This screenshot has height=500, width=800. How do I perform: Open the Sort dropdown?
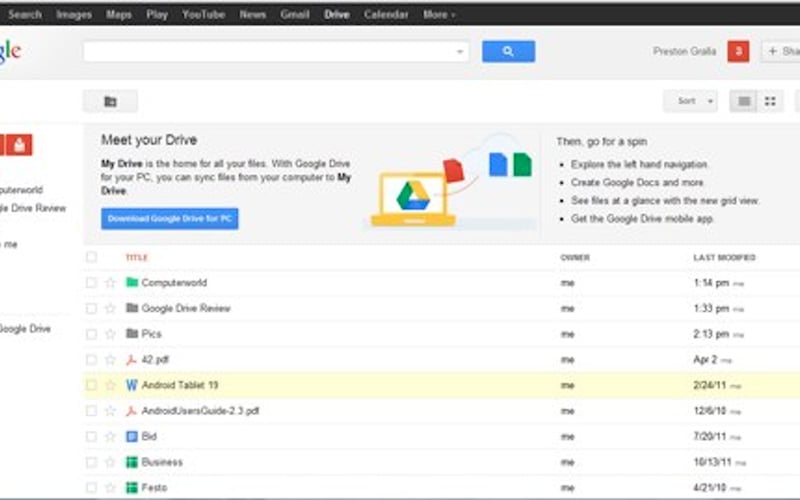(x=690, y=101)
